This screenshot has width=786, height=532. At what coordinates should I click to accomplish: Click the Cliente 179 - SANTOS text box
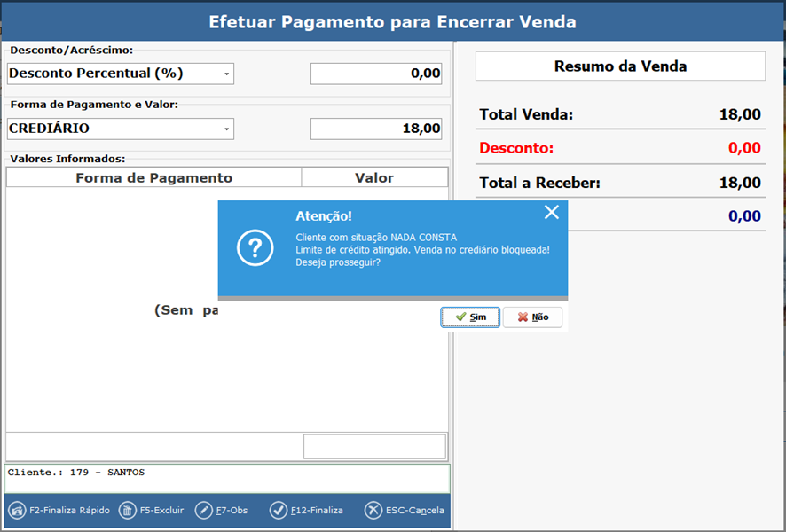tap(227, 478)
